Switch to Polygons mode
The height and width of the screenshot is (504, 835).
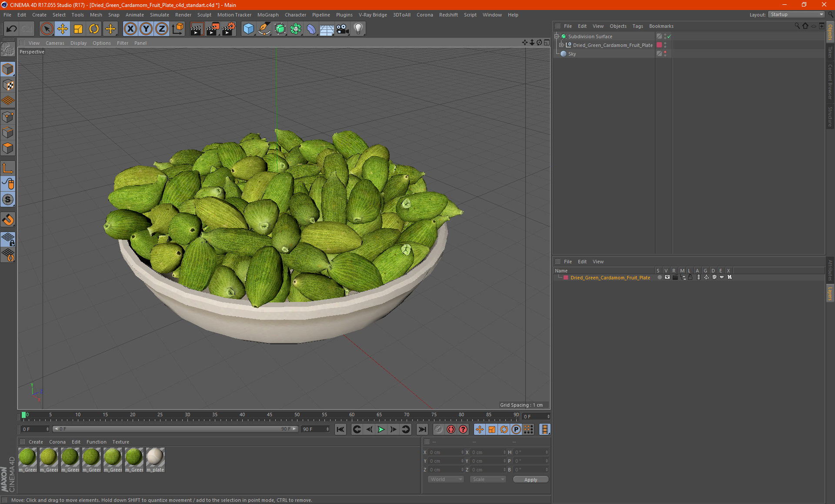8,148
